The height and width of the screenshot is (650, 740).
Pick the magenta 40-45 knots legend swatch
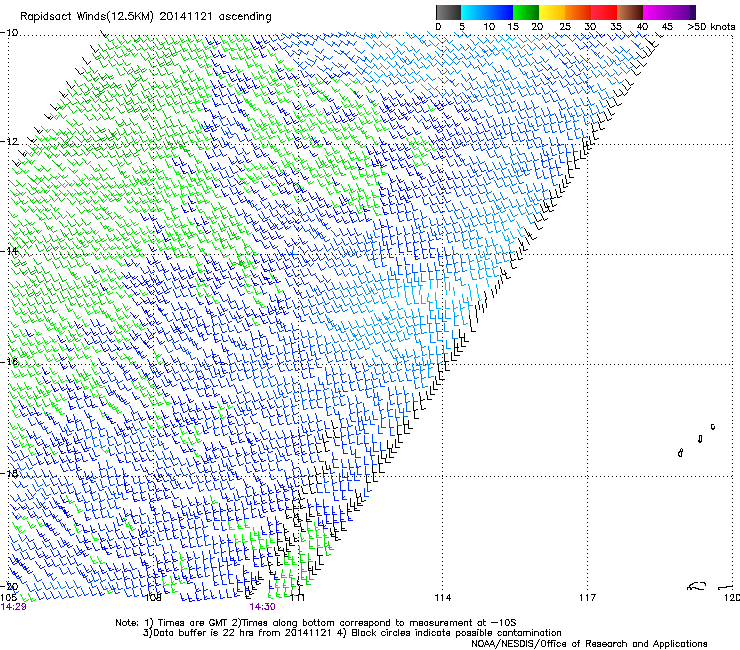(656, 12)
